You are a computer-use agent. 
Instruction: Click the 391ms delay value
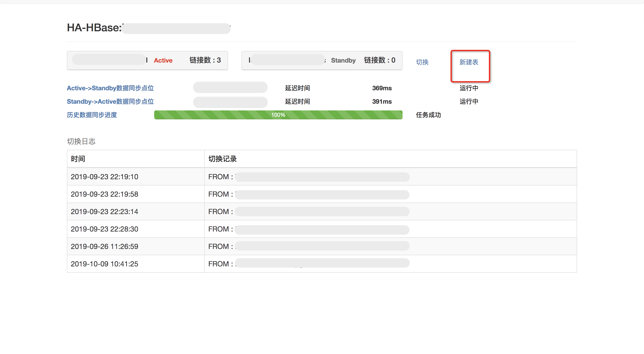(x=382, y=102)
